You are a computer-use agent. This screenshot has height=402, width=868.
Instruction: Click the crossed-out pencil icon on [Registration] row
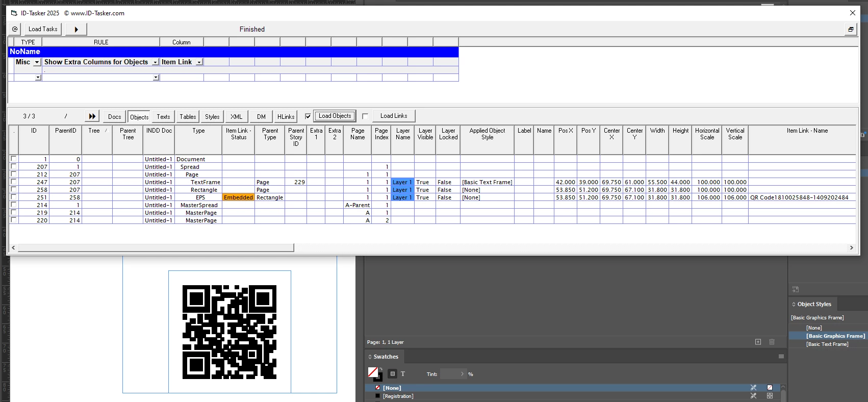tap(753, 396)
